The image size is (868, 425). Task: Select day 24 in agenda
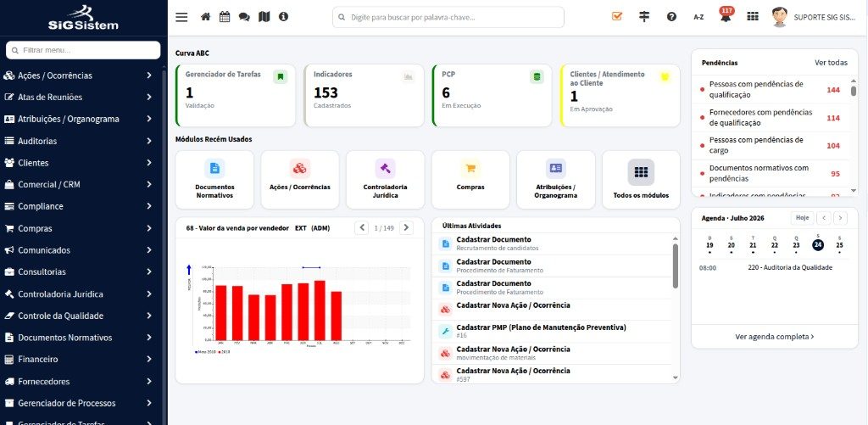[x=818, y=245]
